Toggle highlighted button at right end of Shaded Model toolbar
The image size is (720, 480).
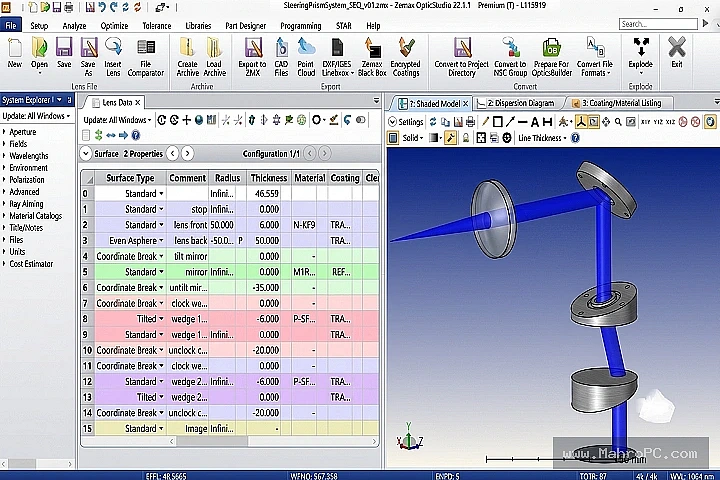click(710, 122)
